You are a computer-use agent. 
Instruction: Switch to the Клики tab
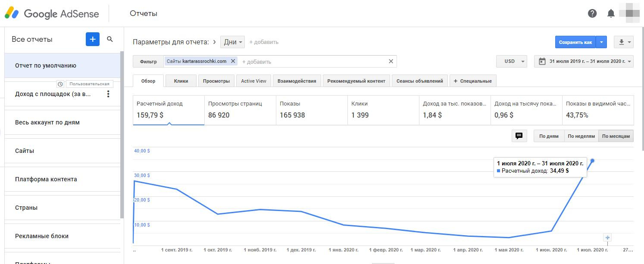(181, 81)
